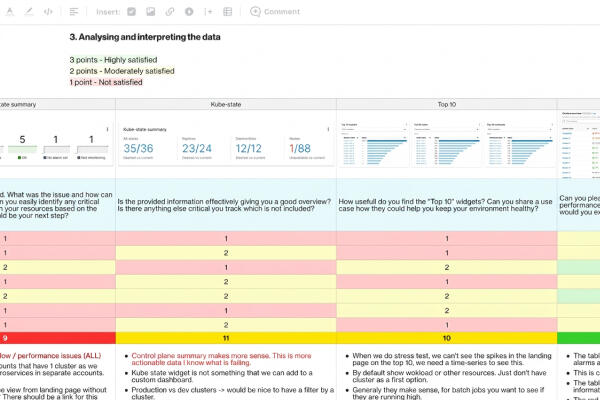Click the red total cell showing 9
Viewport: 600px width, 400px height.
[57, 338]
